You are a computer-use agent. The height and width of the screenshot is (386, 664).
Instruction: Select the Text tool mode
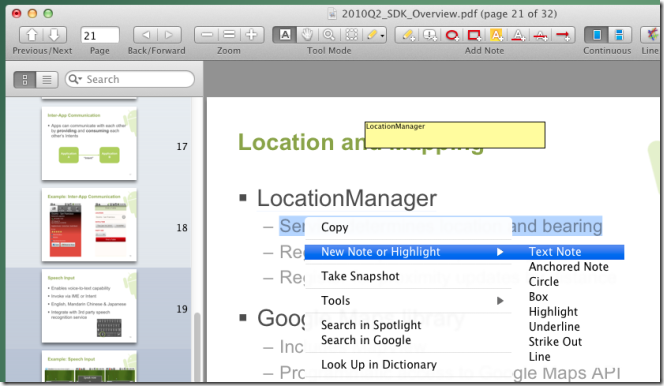click(x=285, y=35)
